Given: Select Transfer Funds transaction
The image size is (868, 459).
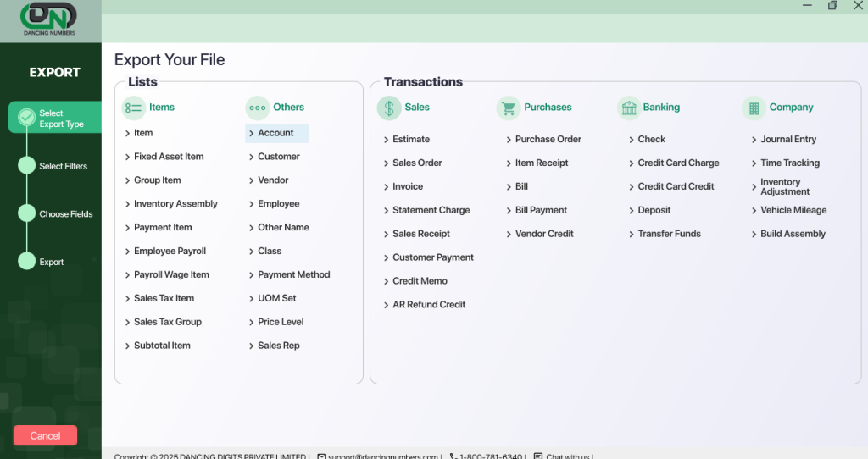Looking at the screenshot, I should click(670, 234).
